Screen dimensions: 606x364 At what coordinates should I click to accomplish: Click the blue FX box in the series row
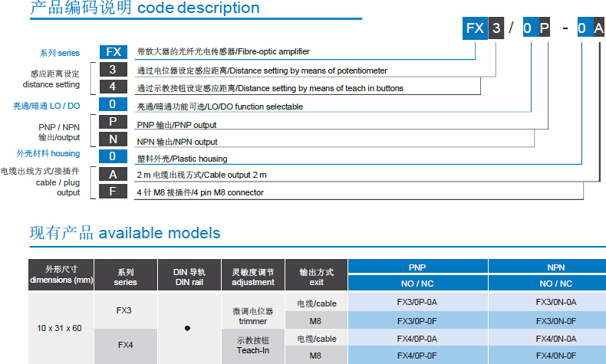113,52
